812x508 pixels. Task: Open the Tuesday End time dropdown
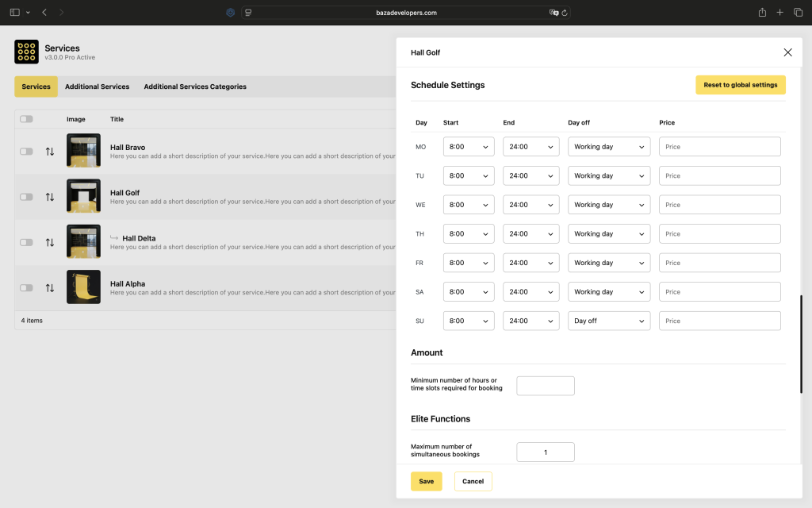[x=530, y=175]
